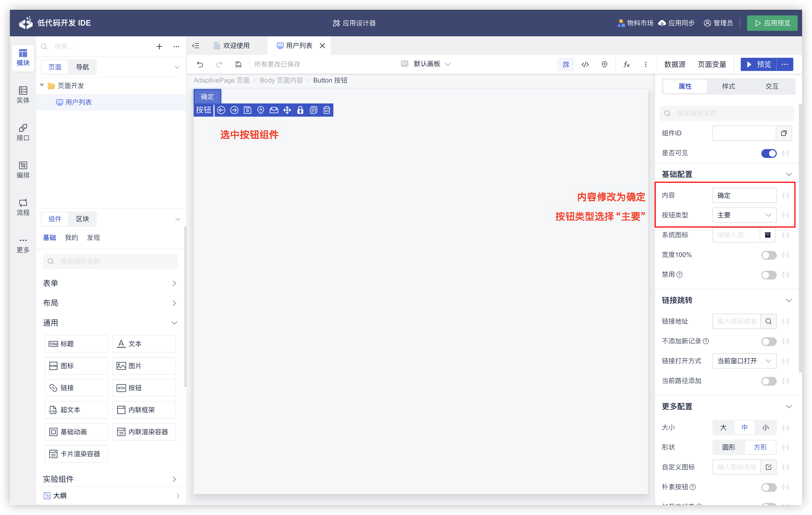Open the code view icon
Viewport: 812px width, 515px height.
[x=585, y=64]
